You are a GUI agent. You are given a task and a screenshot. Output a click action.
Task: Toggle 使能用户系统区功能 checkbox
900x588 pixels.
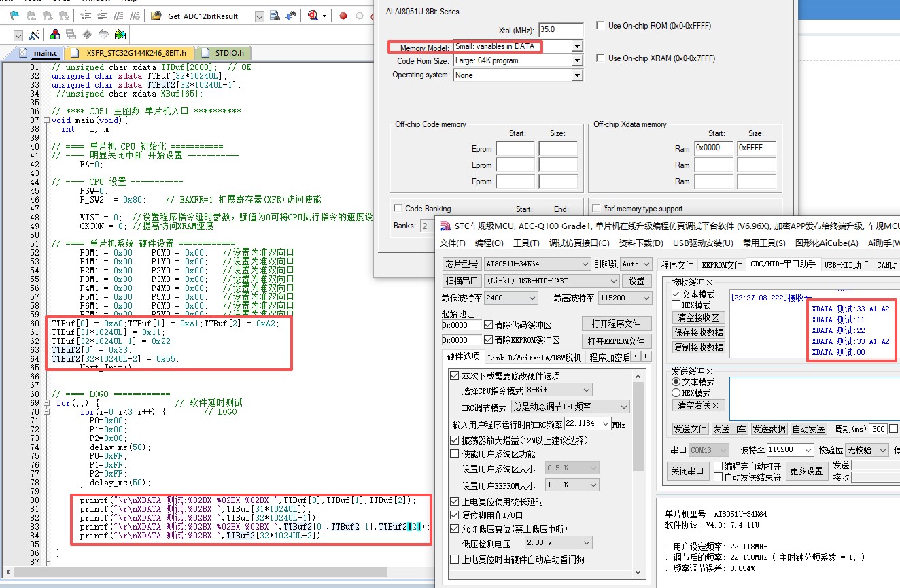454,454
